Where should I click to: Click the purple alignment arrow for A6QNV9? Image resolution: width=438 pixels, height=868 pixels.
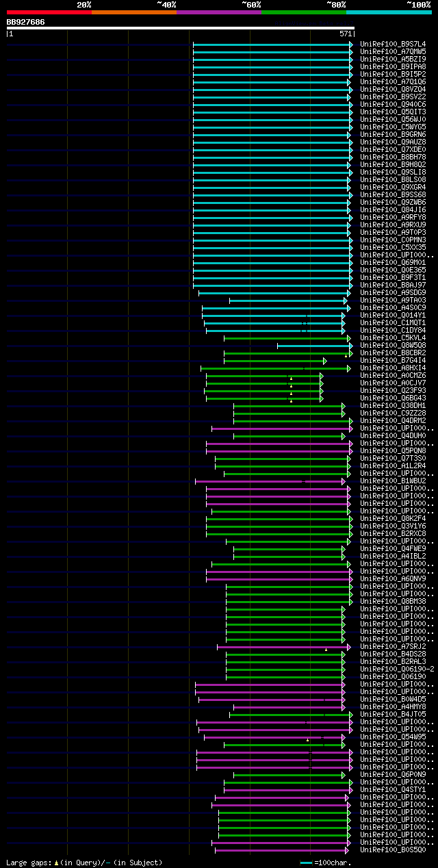pyautogui.click(x=279, y=579)
